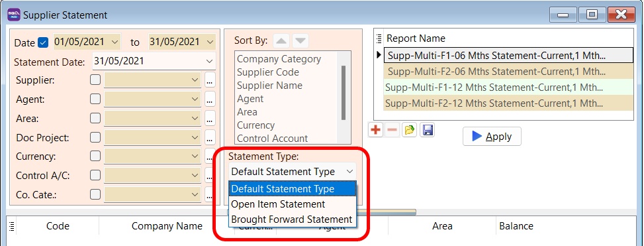Select Area in Sort By list
644x246 pixels.
click(x=248, y=112)
